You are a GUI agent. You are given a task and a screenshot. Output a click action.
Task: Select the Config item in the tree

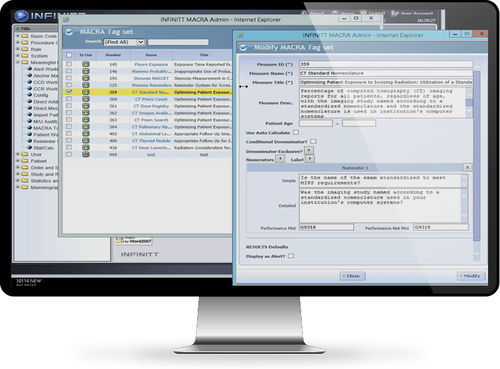pyautogui.click(x=41, y=95)
